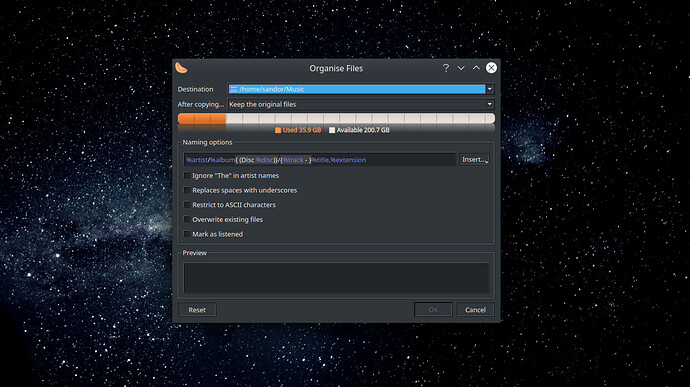Click the "Available 200.7 GB" label
The image size is (690, 387).
click(x=363, y=130)
